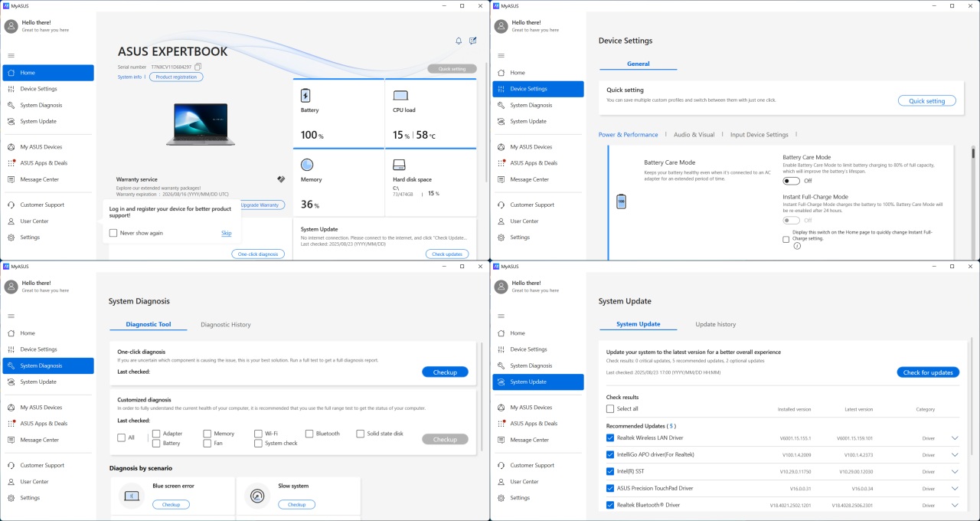
Task: Tick the Select all checkbox in Check results
Action: tap(610, 408)
